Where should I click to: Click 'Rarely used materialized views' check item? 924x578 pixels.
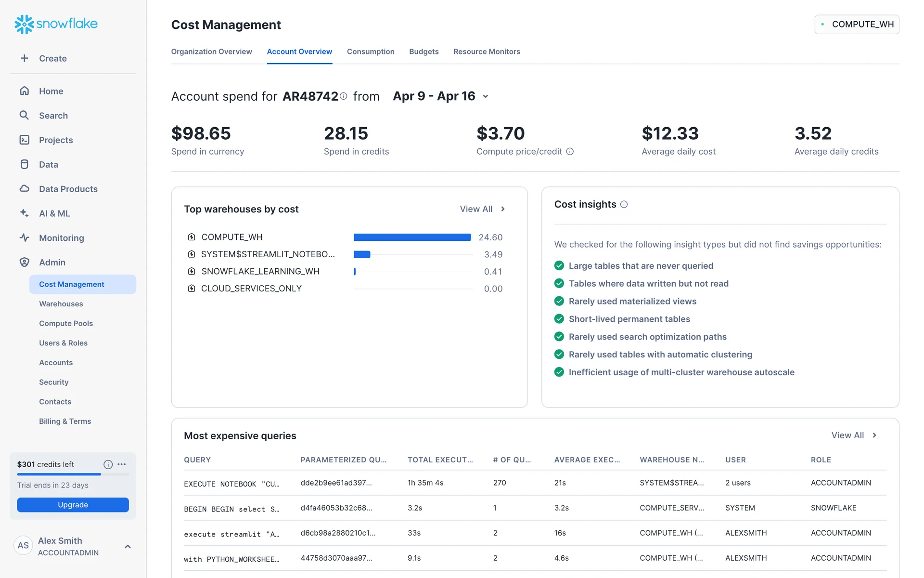tap(632, 301)
